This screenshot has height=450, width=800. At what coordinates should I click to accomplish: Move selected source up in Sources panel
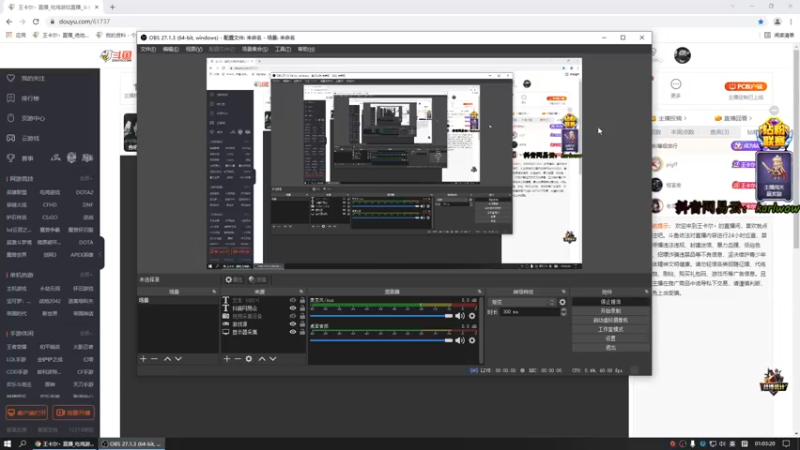pos(262,359)
